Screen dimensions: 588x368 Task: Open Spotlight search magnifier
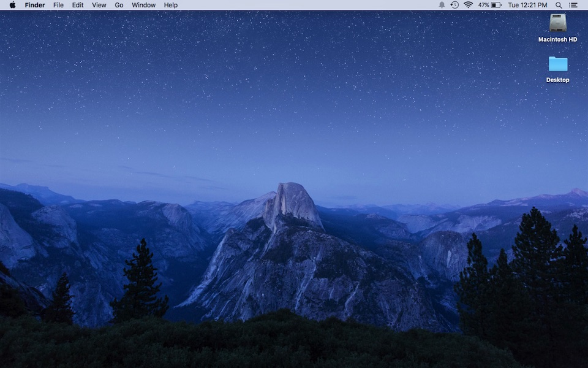click(559, 5)
